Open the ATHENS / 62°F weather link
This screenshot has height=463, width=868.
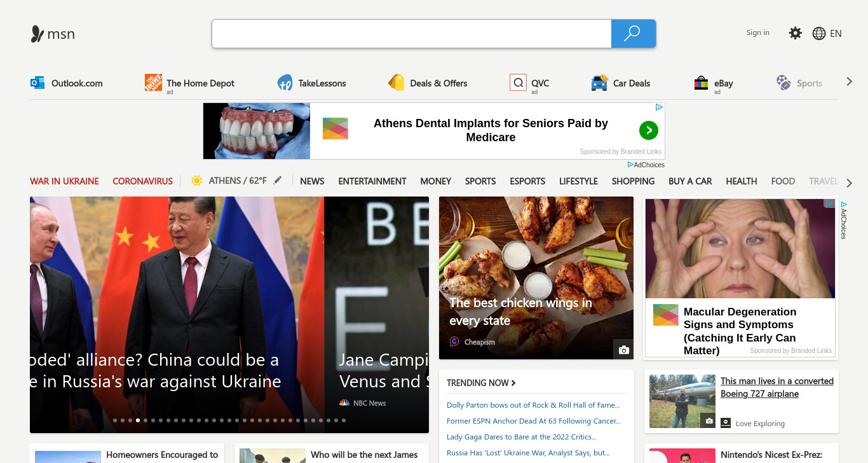click(x=238, y=181)
